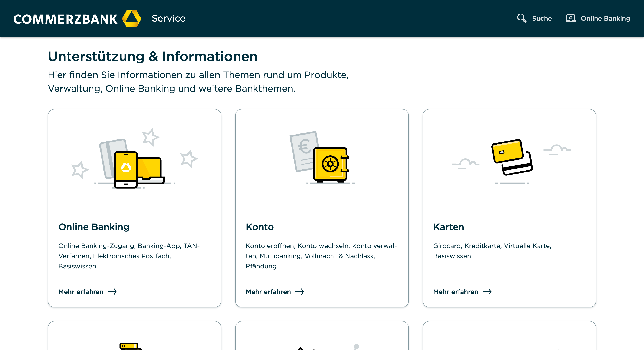Image resolution: width=644 pixels, height=350 pixels.
Task: Open the Online Banking card heading
Action: (94, 227)
